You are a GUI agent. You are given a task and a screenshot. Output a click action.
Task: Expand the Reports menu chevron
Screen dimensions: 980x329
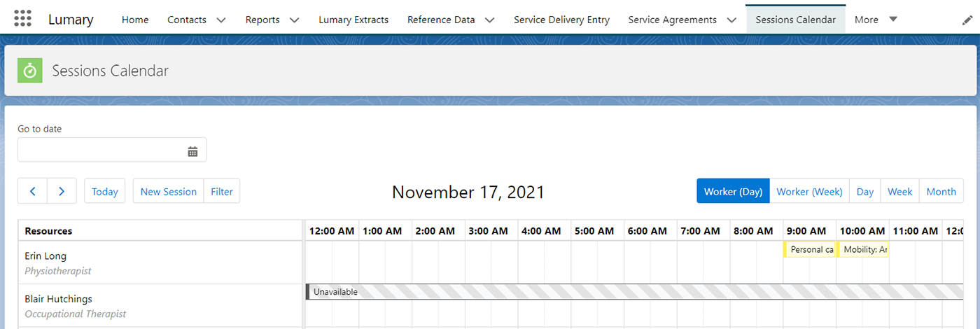[x=294, y=20]
